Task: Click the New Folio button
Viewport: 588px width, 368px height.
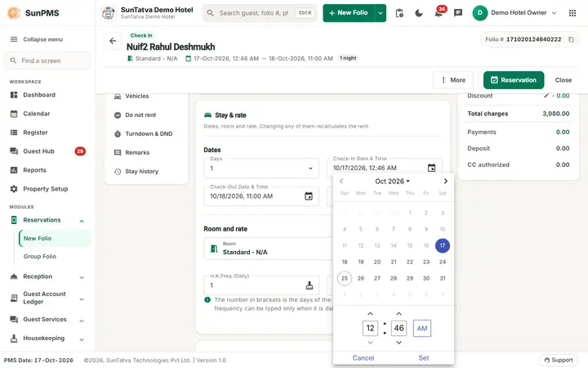Action: 349,13
